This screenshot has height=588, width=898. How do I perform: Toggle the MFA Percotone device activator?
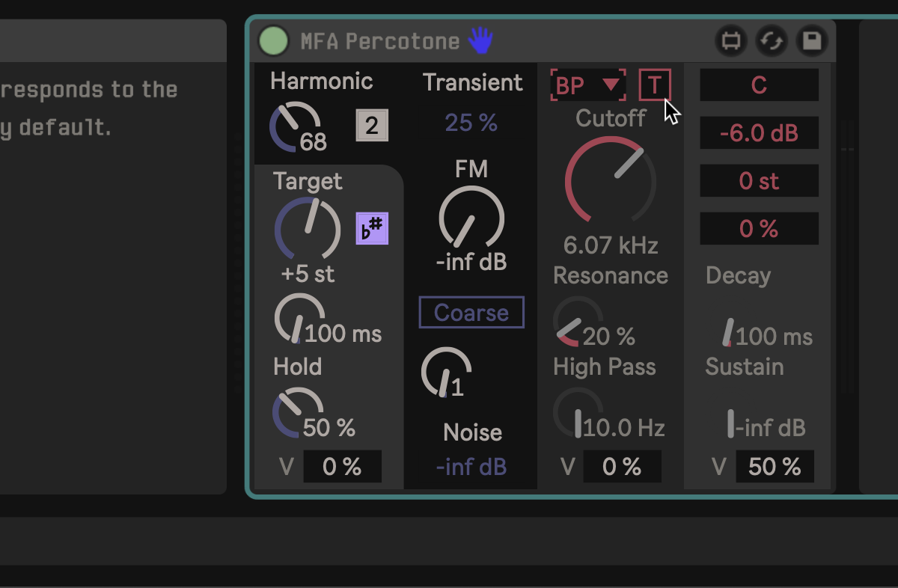pos(273,40)
